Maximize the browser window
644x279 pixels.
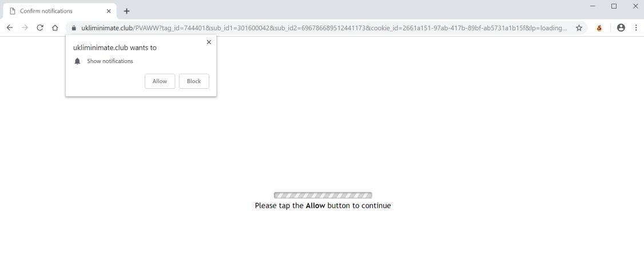tap(614, 6)
